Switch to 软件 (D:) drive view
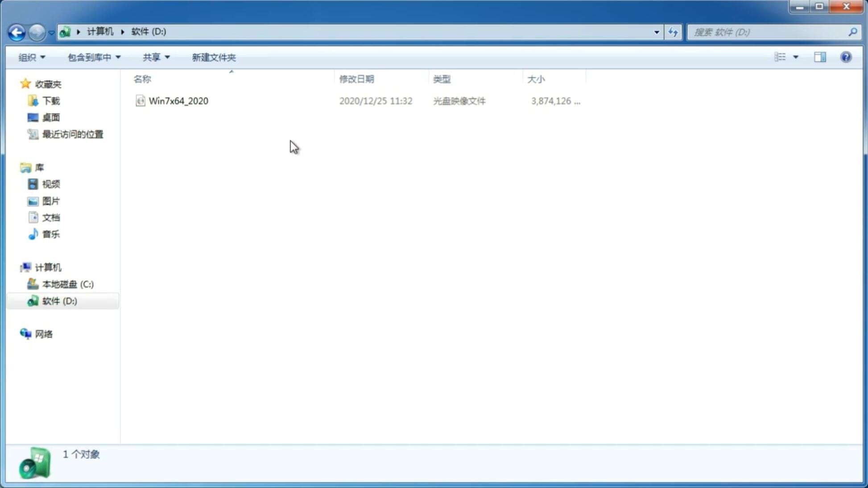This screenshot has height=488, width=868. pyautogui.click(x=59, y=300)
